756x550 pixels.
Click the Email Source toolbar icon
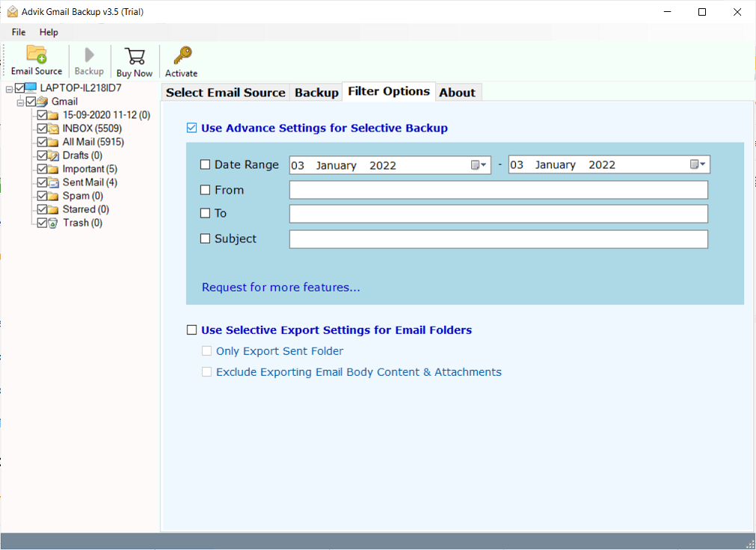click(x=36, y=55)
